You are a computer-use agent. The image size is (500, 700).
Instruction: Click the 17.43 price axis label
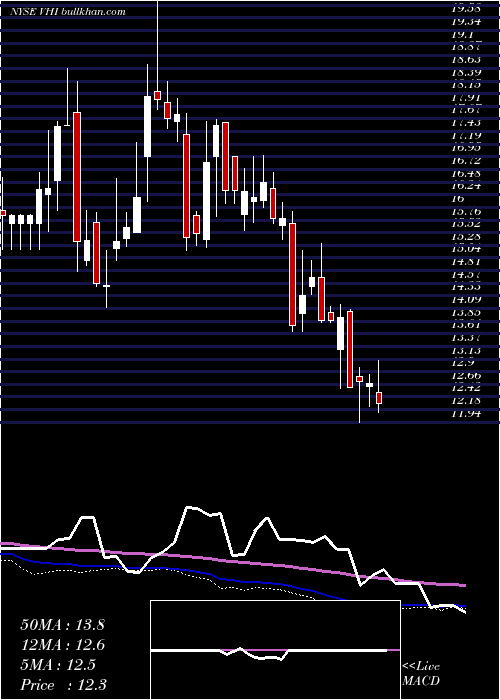pyautogui.click(x=466, y=122)
